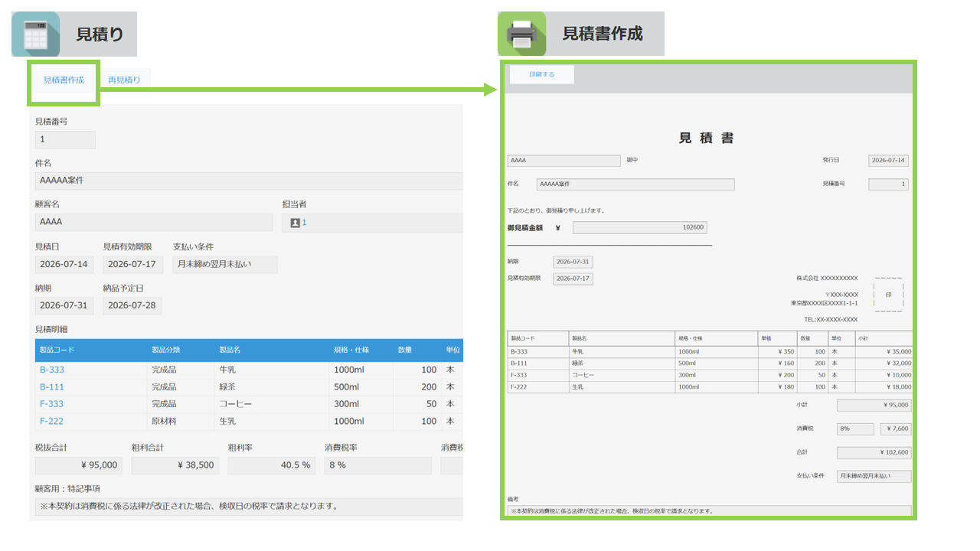980x551 pixels.
Task: Click the ¥ 10,000 subtotal cell in the quotation
Action: pyautogui.click(x=884, y=376)
